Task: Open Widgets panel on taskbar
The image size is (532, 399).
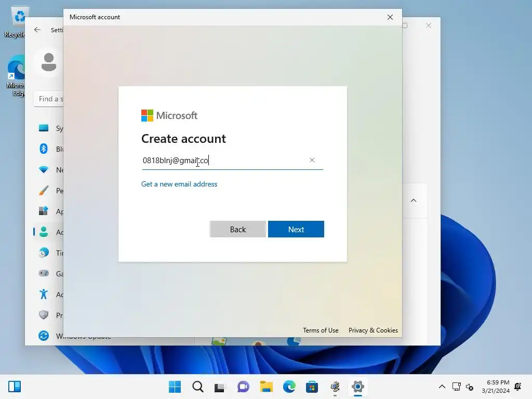Action: 15,387
